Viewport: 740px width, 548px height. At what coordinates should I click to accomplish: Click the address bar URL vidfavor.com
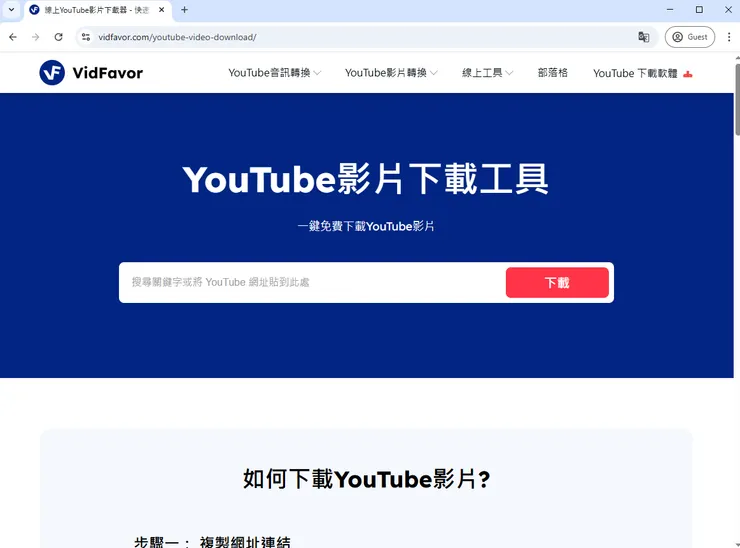click(x=177, y=37)
